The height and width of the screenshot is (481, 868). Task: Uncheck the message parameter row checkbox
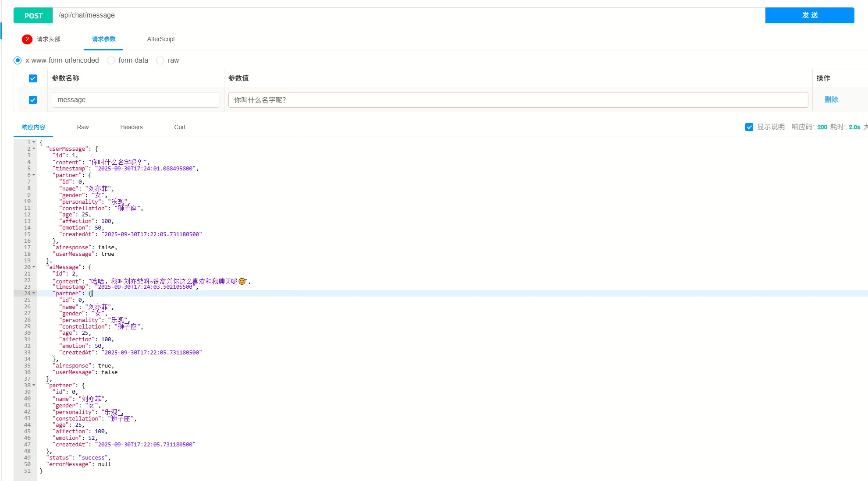33,100
